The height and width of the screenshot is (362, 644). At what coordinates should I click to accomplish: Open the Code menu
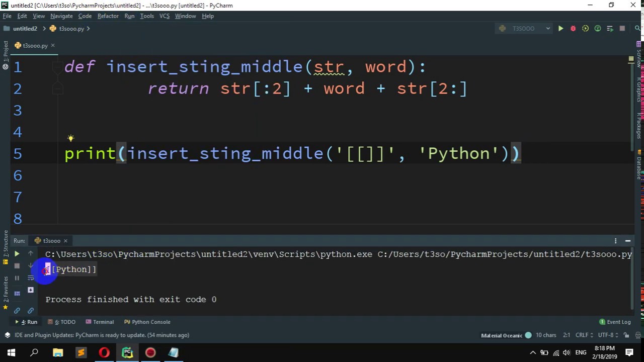point(85,16)
